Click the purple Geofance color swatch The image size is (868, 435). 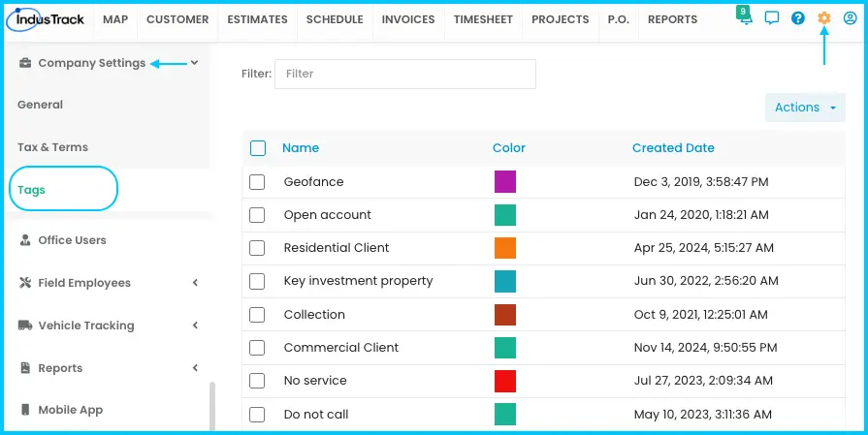[x=505, y=182]
